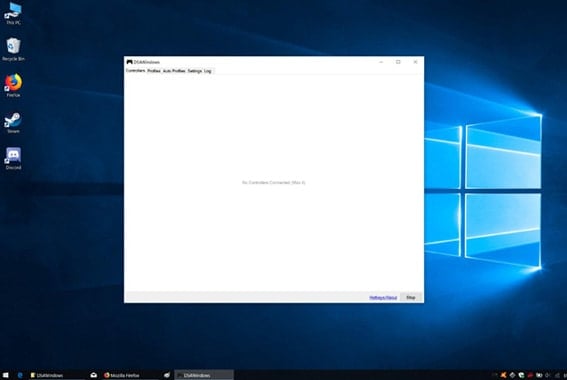The height and width of the screenshot is (380, 567).
Task: Open Edge from the taskbar
Action: [x=20, y=375]
